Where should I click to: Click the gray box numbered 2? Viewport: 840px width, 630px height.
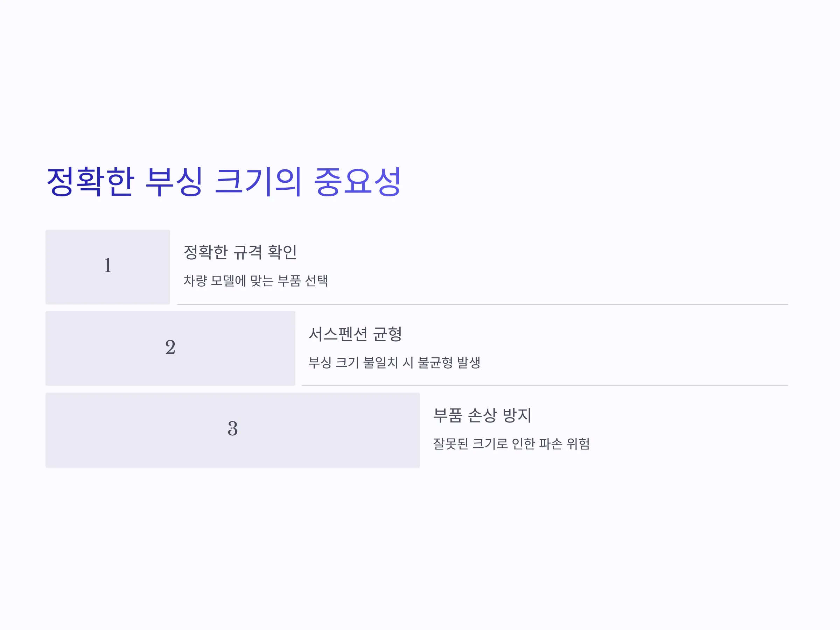(170, 348)
